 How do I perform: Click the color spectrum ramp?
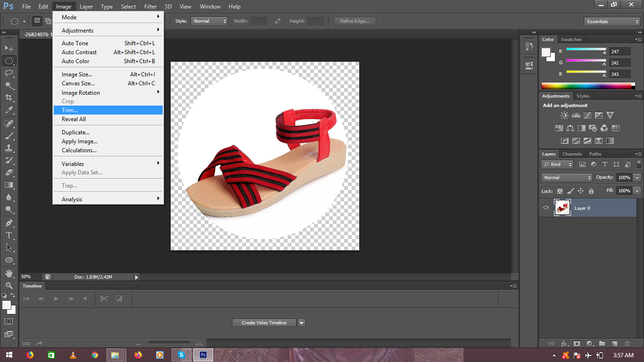pyautogui.click(x=586, y=86)
